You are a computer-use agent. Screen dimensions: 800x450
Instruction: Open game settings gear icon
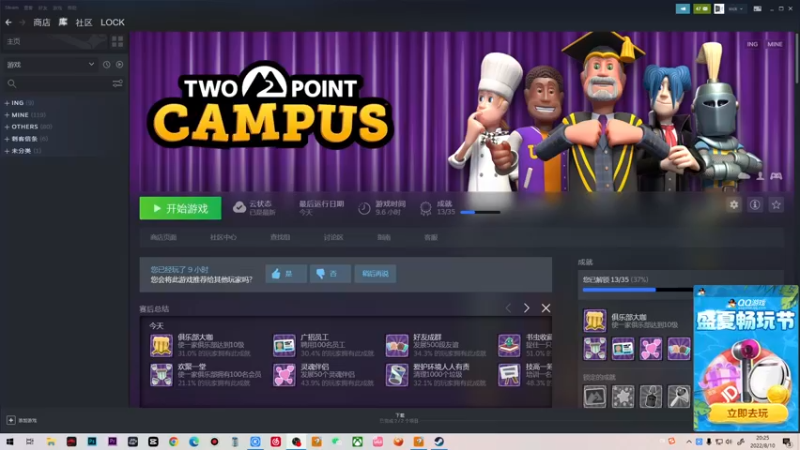pyautogui.click(x=734, y=205)
